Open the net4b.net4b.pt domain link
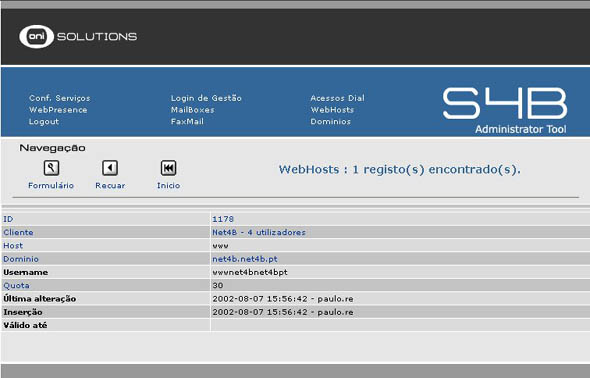The height and width of the screenshot is (378, 590). pyautogui.click(x=245, y=259)
